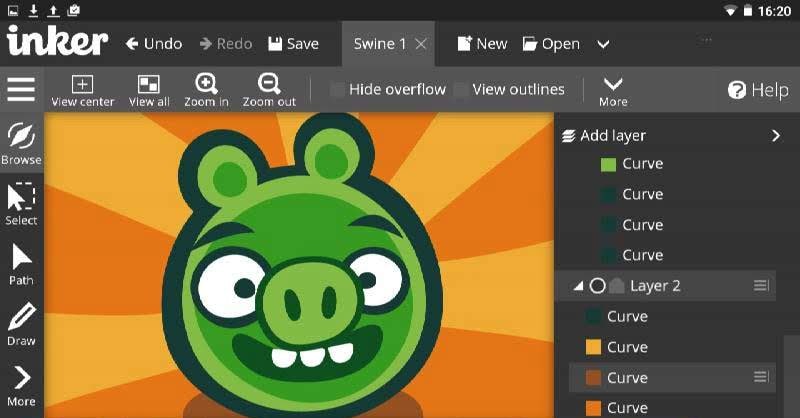Screen dimensions: 800x418
Task: Save the current drawing
Action: [293, 44]
